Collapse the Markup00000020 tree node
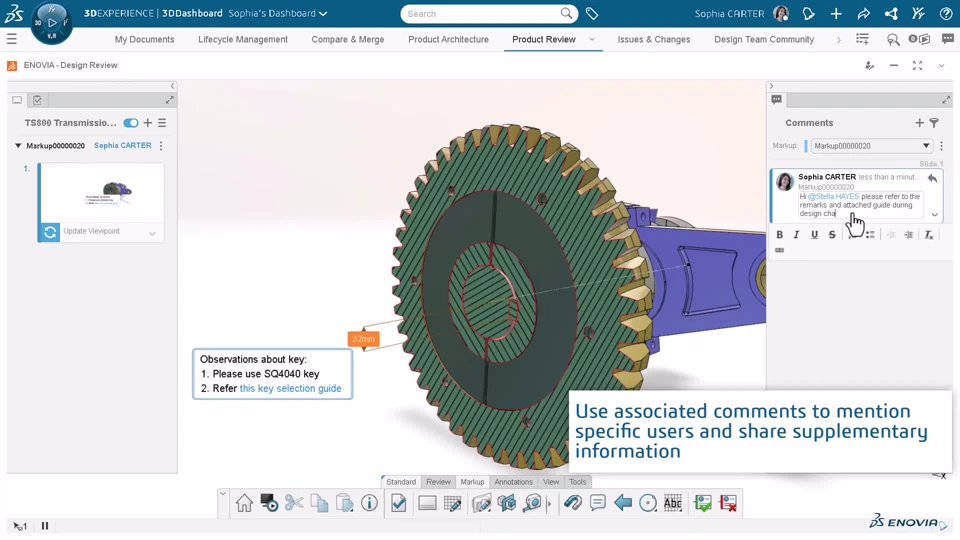The width and height of the screenshot is (960, 540). tap(18, 146)
